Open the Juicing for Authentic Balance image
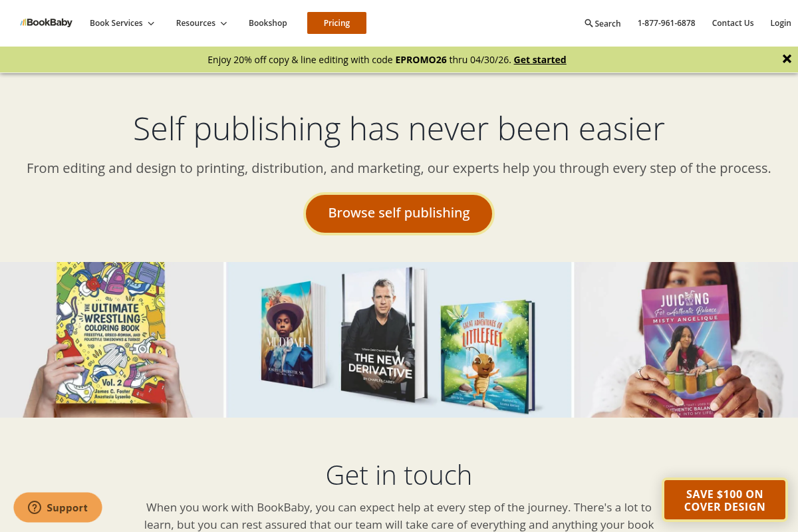798x532 pixels. click(686, 340)
